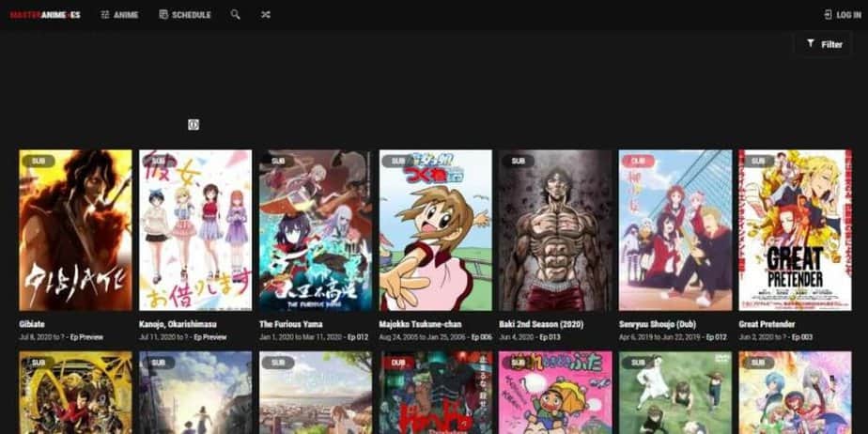Open the pink second-row poster below Baki
868x434 pixels.
pos(555,393)
